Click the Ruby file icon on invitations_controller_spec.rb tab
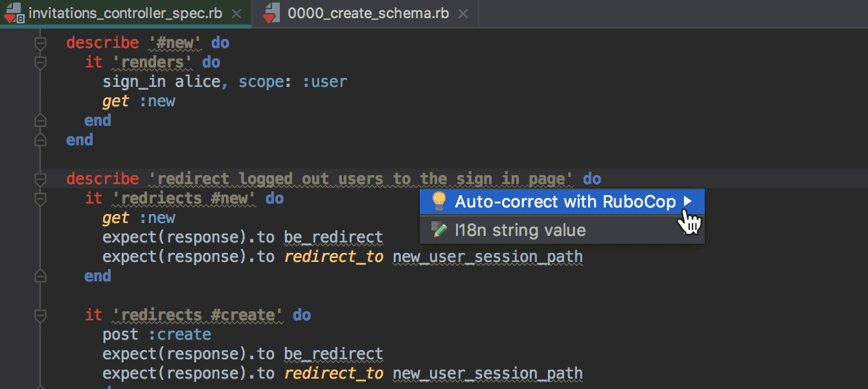 click(x=14, y=14)
